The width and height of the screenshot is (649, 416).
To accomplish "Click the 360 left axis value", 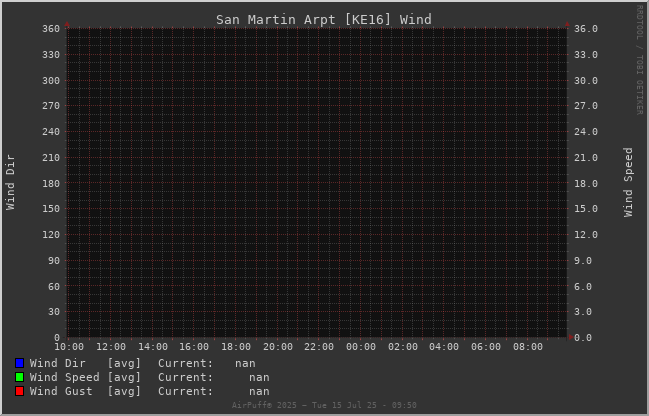I will pos(51,29).
